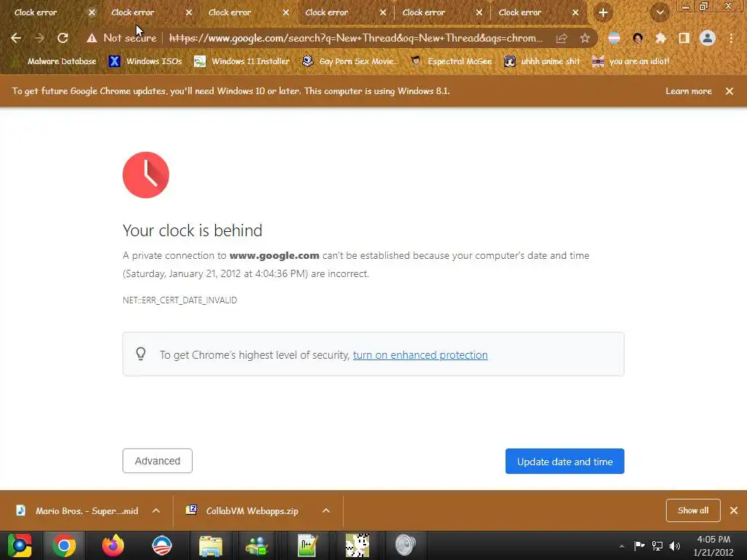Close the first Clock error tab
Image resolution: width=747 pixels, height=560 pixels.
coord(92,12)
